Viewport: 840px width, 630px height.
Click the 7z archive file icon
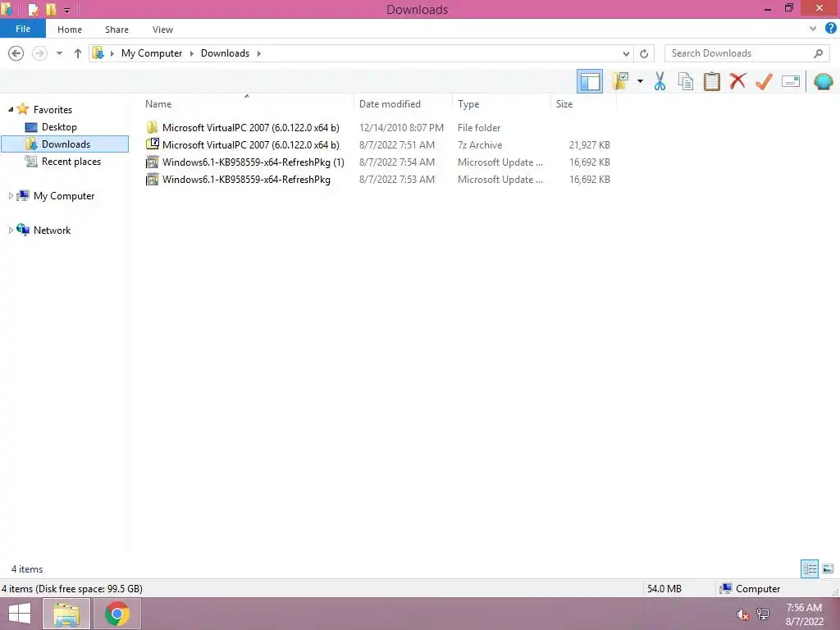152,144
